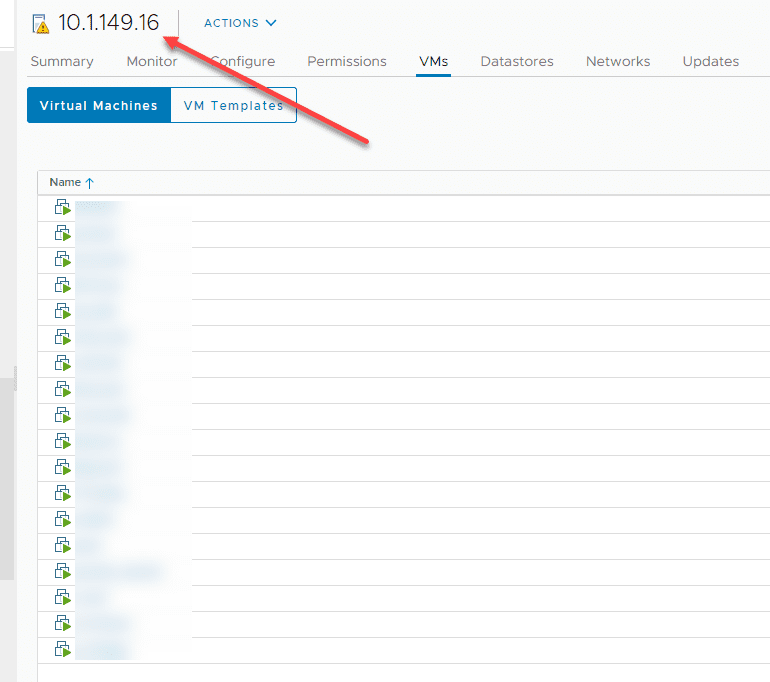Click the host warning icon beside 10.1.149.16
Viewport: 770px width, 682px height.
(40, 24)
